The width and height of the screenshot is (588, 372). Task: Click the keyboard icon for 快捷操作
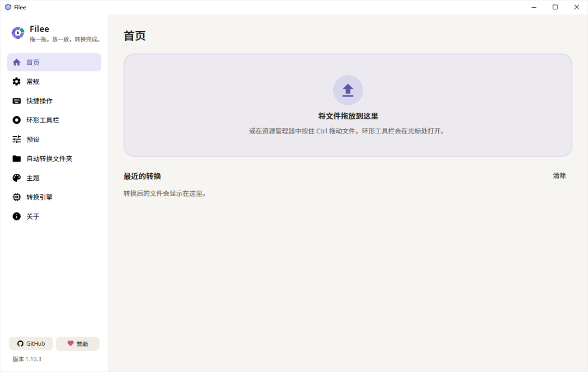pos(16,101)
